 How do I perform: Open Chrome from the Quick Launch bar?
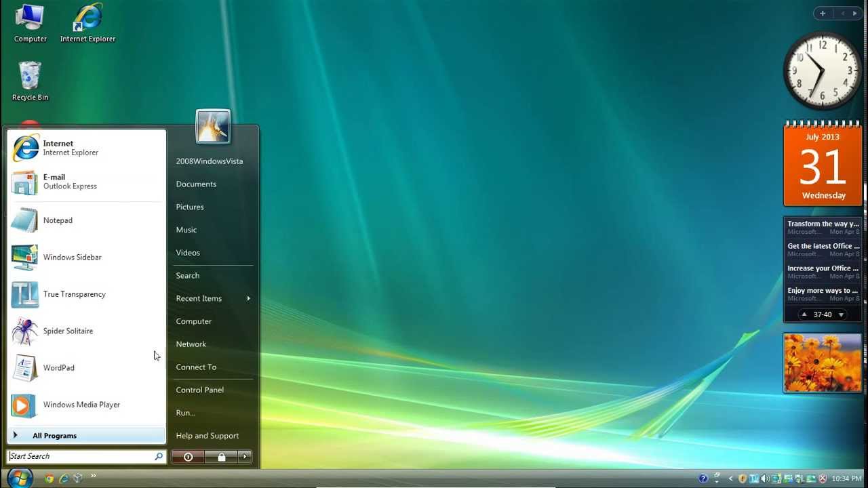tap(49, 479)
